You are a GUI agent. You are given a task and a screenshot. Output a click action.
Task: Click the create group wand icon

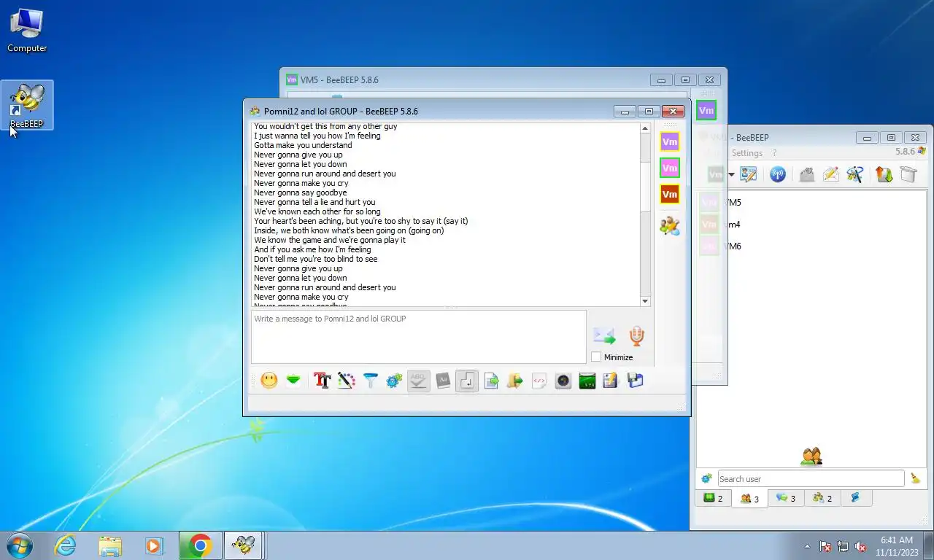click(x=854, y=174)
